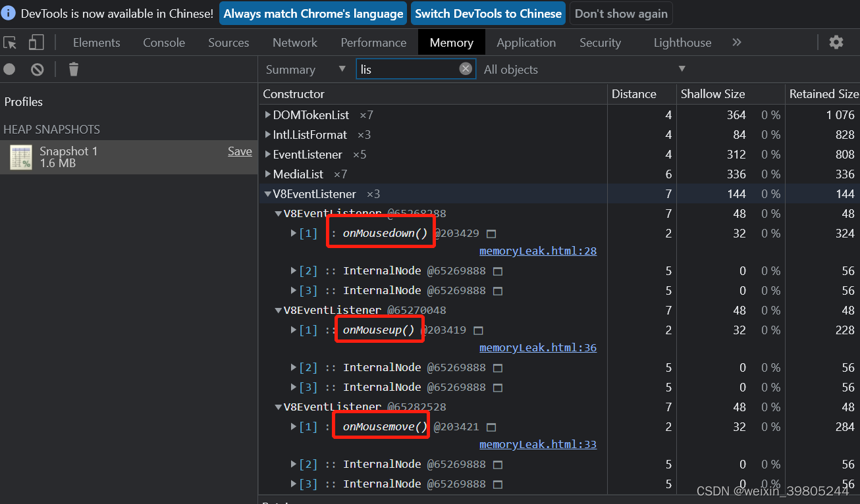Select the inspect element picker icon
This screenshot has width=860, height=504.
point(10,43)
